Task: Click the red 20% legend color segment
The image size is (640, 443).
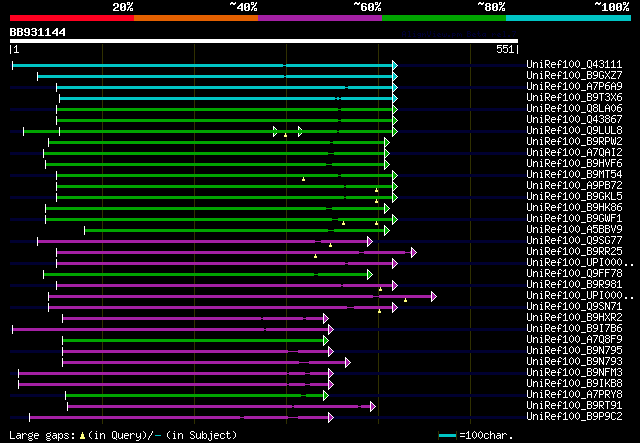Action: pos(72,18)
